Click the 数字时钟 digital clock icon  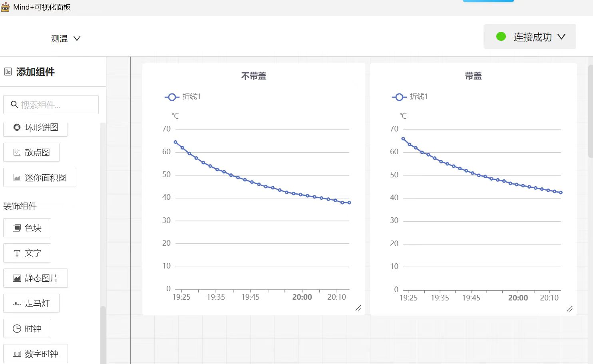tap(17, 354)
